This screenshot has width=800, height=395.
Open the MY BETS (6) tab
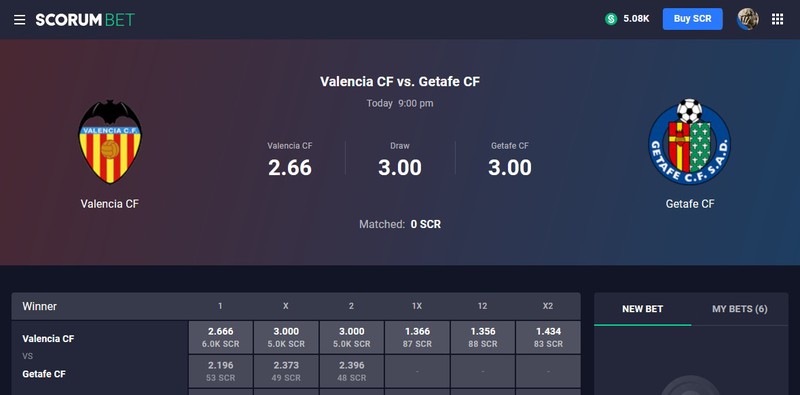pos(739,309)
